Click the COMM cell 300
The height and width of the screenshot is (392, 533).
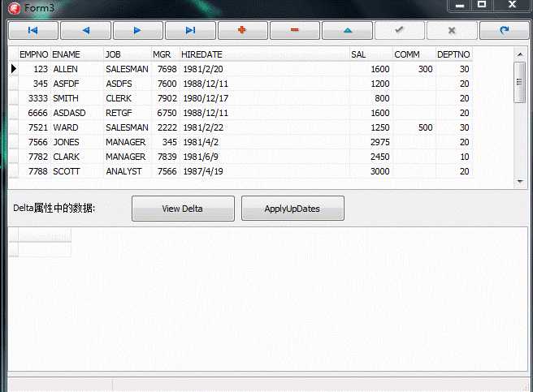tap(414, 69)
